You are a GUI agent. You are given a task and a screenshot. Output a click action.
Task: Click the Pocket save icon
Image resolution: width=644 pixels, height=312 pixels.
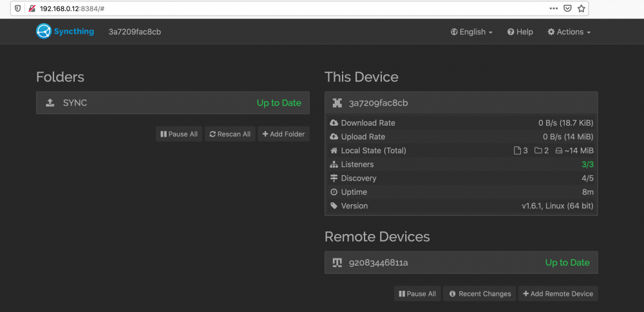[x=567, y=8]
